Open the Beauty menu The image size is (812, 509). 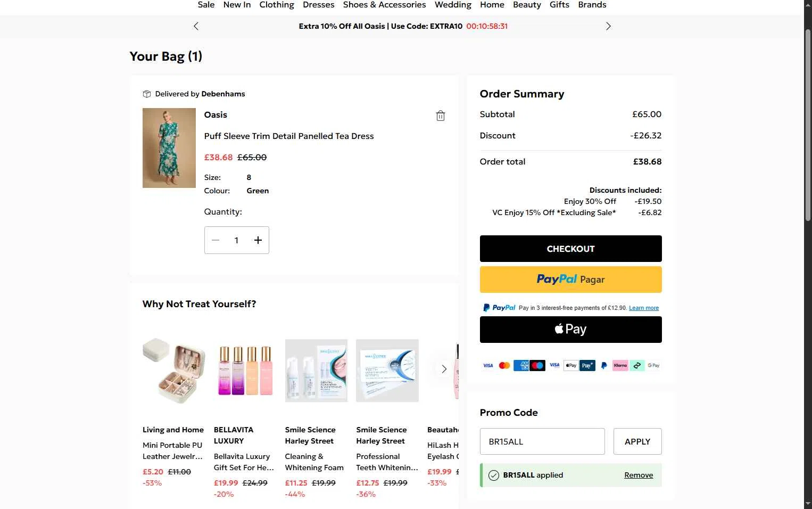[527, 5]
